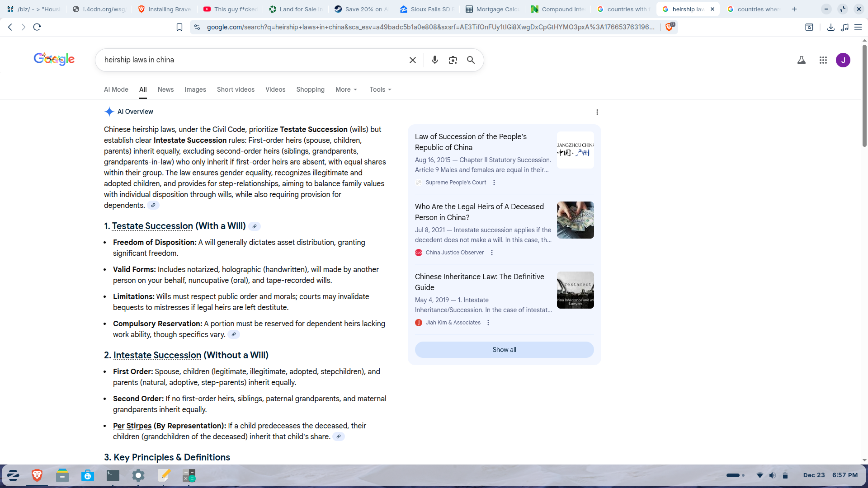
Task: Bookmark this page in address bar
Action: pos(179,27)
